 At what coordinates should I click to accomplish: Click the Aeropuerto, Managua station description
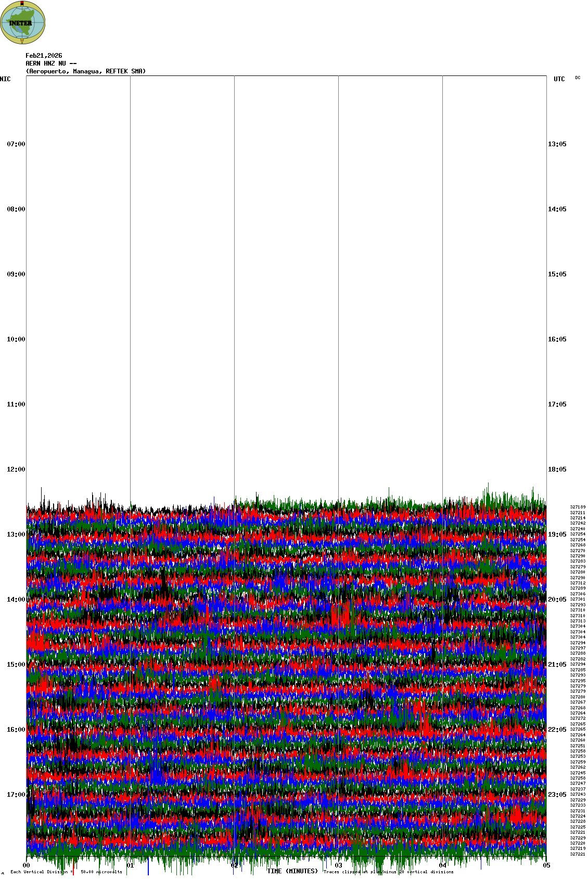click(86, 71)
